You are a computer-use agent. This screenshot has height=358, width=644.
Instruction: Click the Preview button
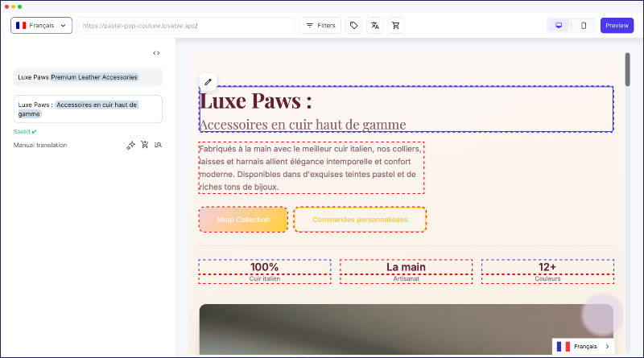pyautogui.click(x=617, y=26)
